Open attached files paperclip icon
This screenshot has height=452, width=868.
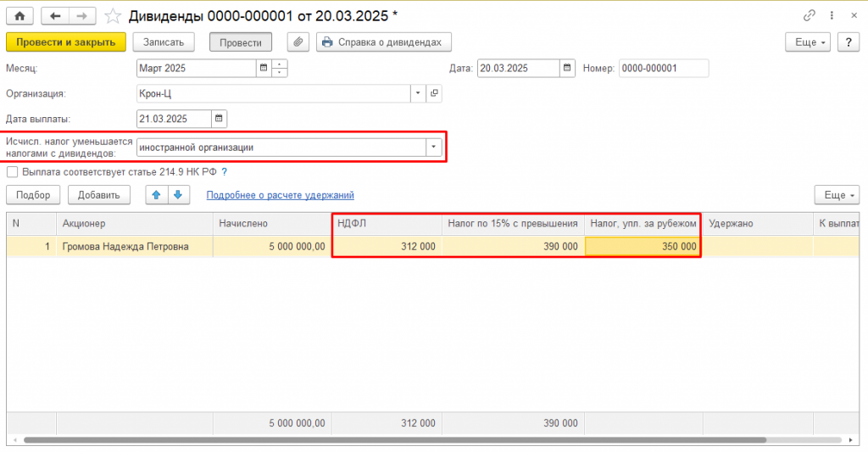click(x=298, y=42)
